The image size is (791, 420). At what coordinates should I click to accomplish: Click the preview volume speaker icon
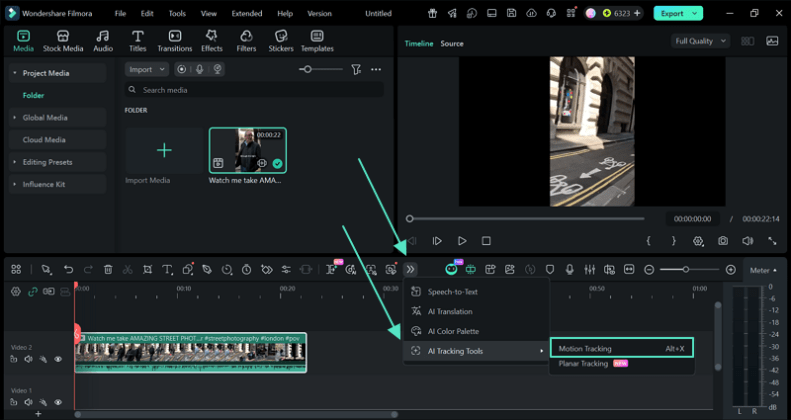click(748, 241)
